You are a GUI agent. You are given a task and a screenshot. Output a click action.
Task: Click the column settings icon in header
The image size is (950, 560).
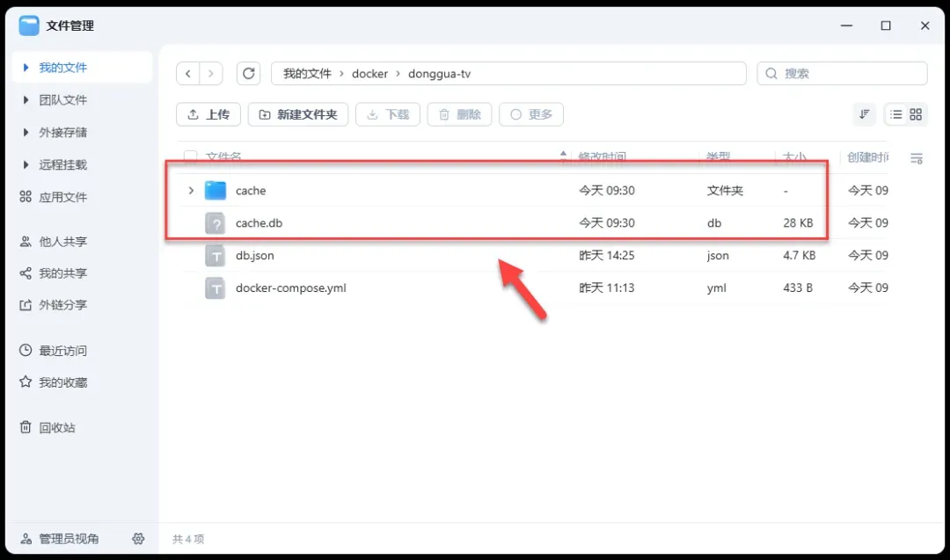[917, 158]
